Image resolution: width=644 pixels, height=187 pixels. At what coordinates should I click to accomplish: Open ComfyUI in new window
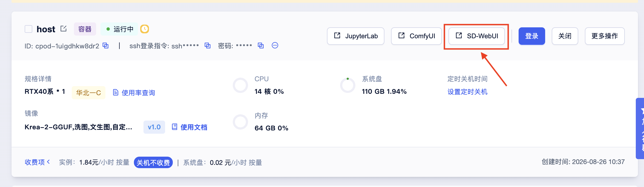tap(416, 36)
